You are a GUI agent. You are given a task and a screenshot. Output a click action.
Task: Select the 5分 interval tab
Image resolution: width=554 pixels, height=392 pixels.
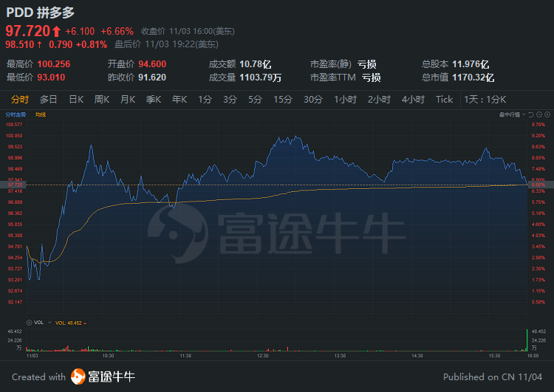pos(255,100)
